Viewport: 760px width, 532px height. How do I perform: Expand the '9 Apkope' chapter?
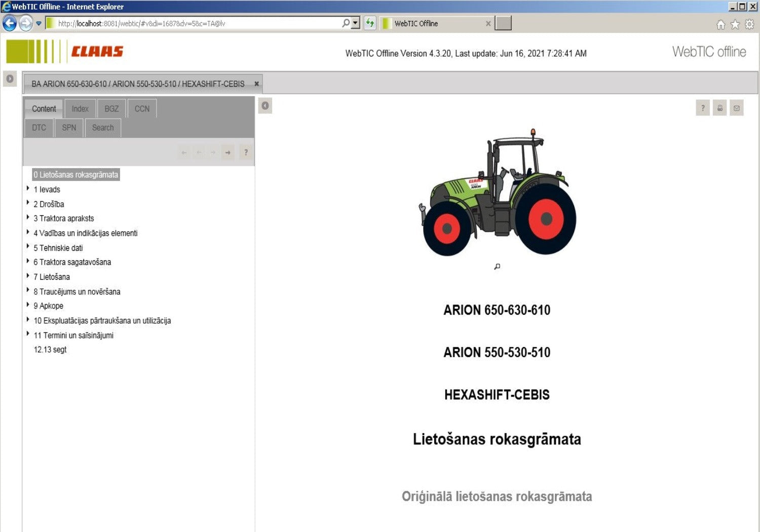click(x=28, y=305)
